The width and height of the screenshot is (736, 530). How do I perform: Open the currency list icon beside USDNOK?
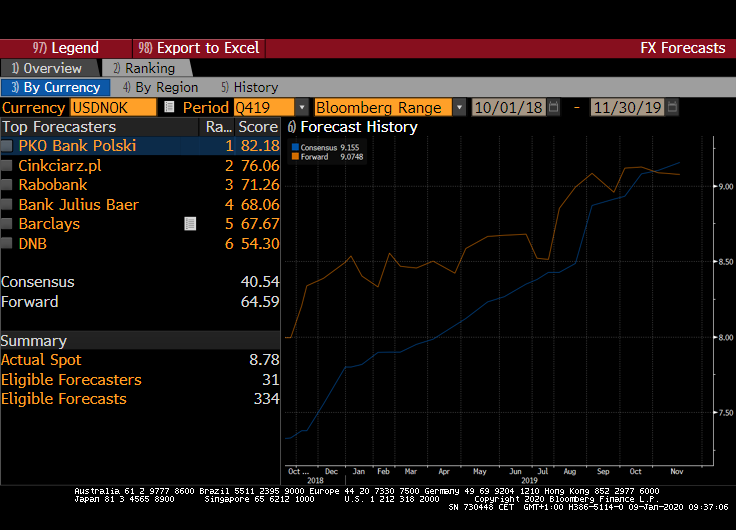(169, 107)
